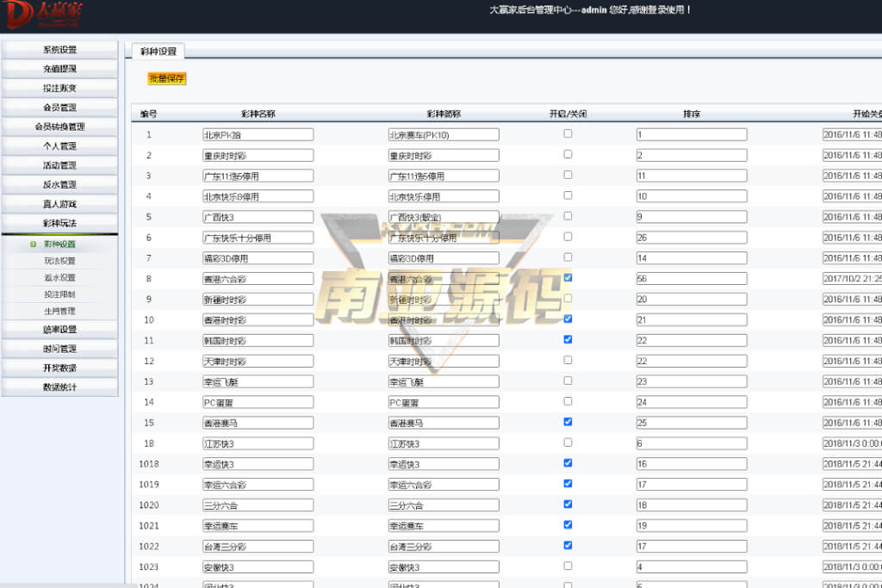Click the 福彩3D停用 name field
Viewport: 882px width, 588px height.
258,258
